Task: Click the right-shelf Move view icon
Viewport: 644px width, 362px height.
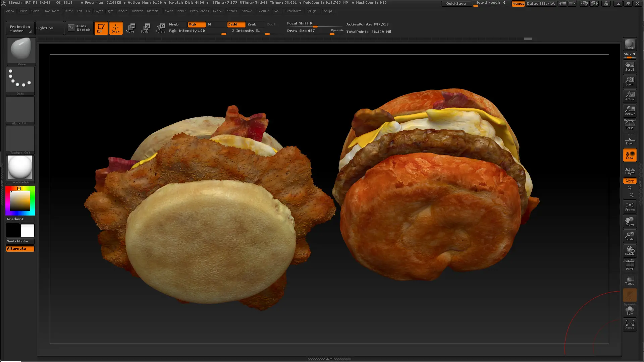Action: (630, 221)
